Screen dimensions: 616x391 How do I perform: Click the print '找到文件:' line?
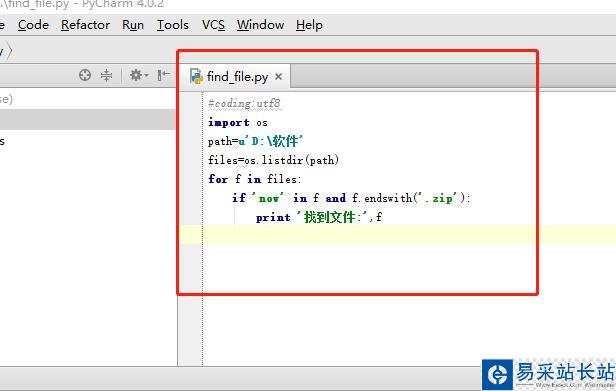tap(319, 217)
